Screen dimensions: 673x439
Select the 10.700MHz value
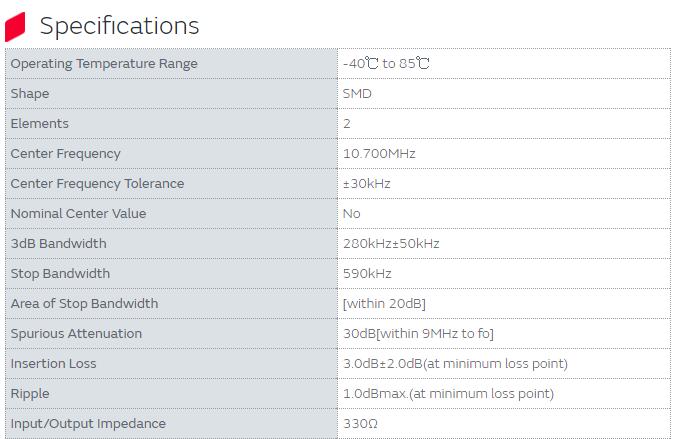378,154
